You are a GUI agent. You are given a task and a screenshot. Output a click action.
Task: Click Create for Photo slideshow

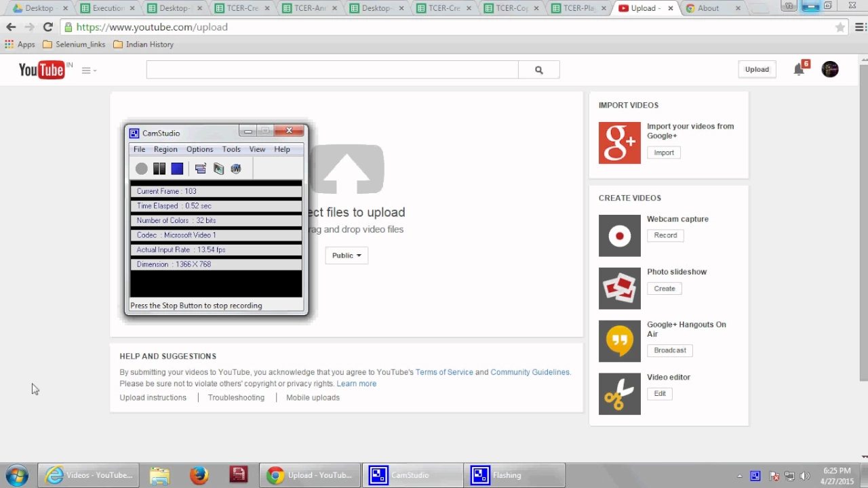(x=665, y=289)
